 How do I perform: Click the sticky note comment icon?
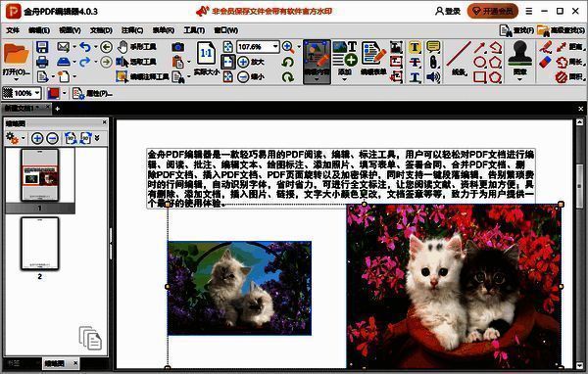click(433, 47)
